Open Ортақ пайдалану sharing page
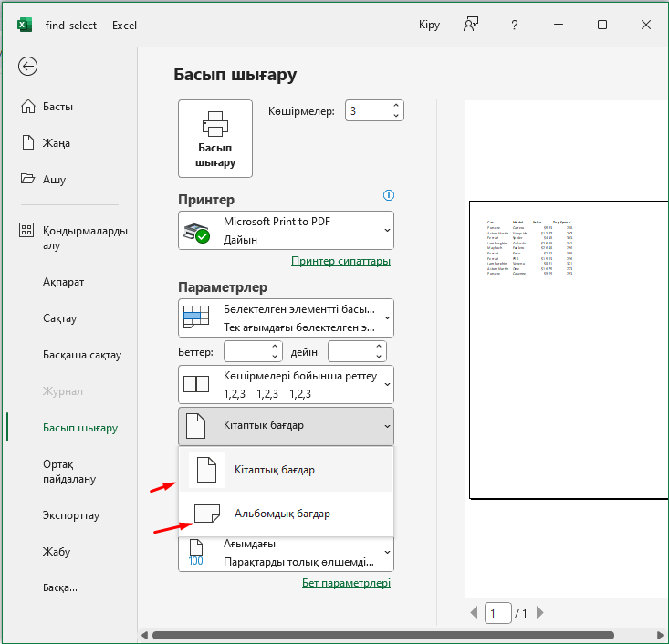The width and height of the screenshot is (669, 644). (x=69, y=472)
